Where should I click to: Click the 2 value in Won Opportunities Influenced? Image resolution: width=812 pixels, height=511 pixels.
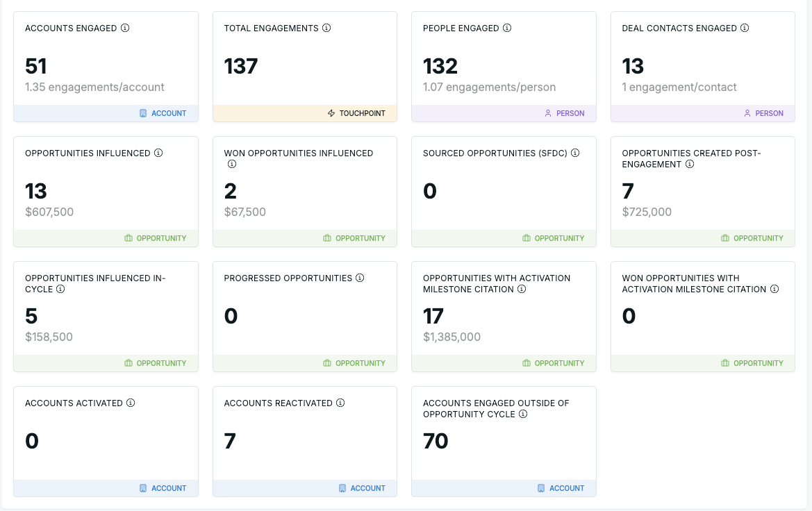(x=231, y=191)
